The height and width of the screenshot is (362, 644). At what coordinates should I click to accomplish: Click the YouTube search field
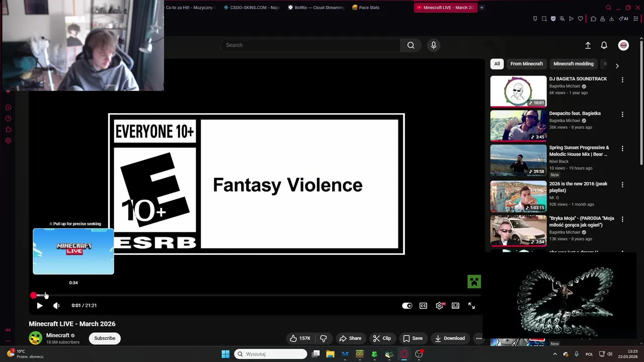(310, 45)
